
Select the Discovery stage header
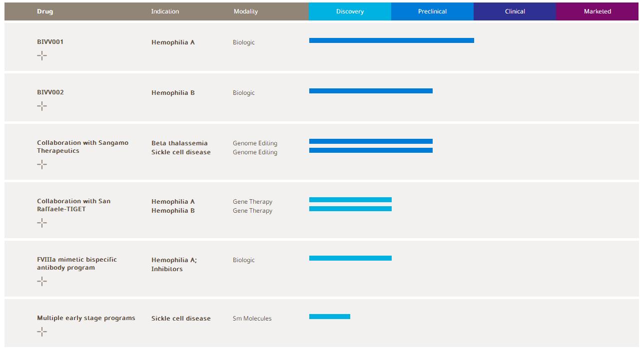350,11
